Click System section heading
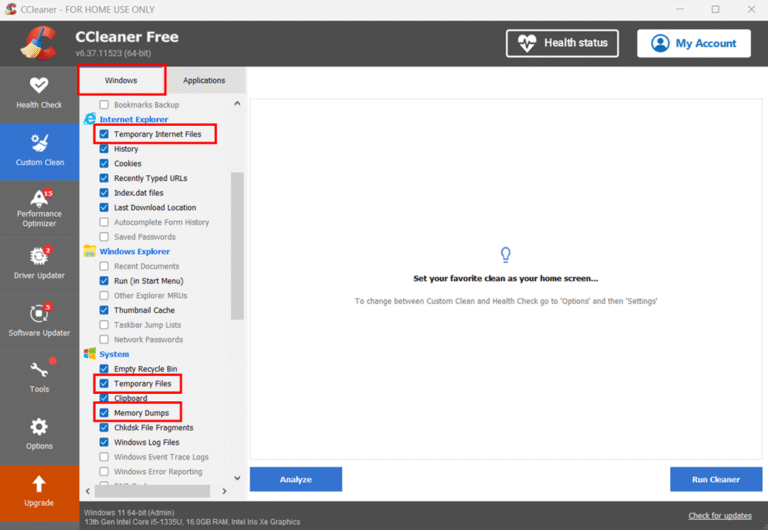768x530 pixels. 114,354
